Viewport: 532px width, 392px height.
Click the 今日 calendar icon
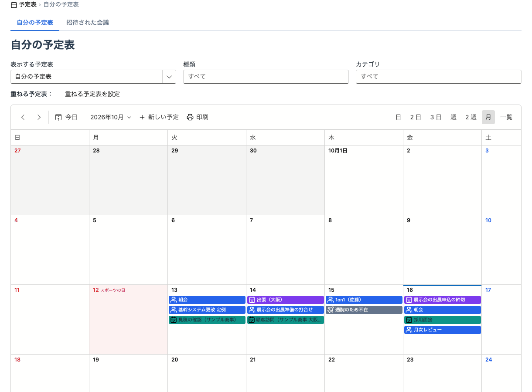tap(58, 117)
